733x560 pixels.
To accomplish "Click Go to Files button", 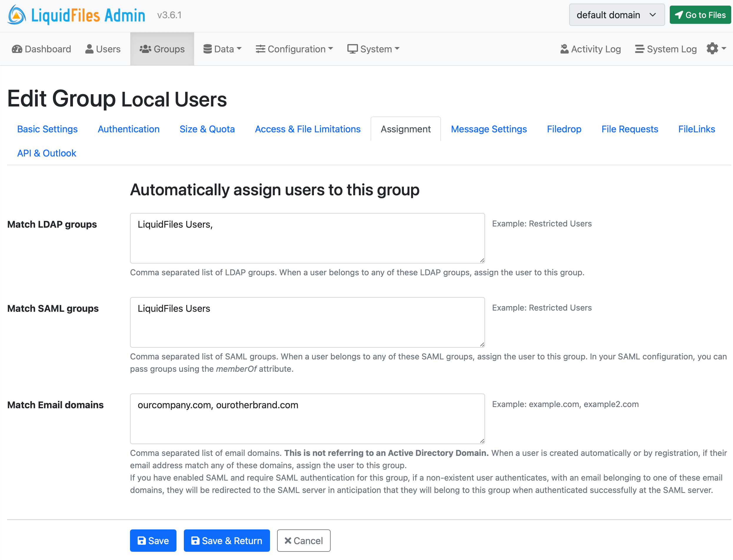I will coord(700,15).
